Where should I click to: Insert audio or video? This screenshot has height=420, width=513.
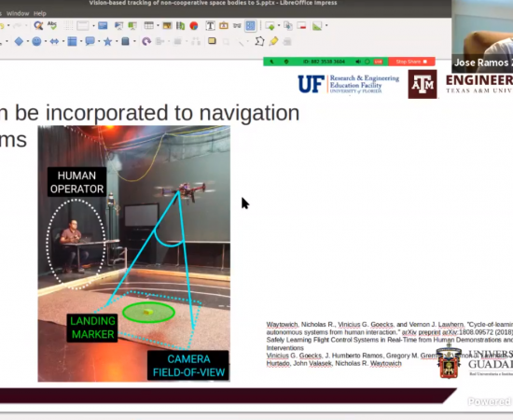(x=180, y=25)
